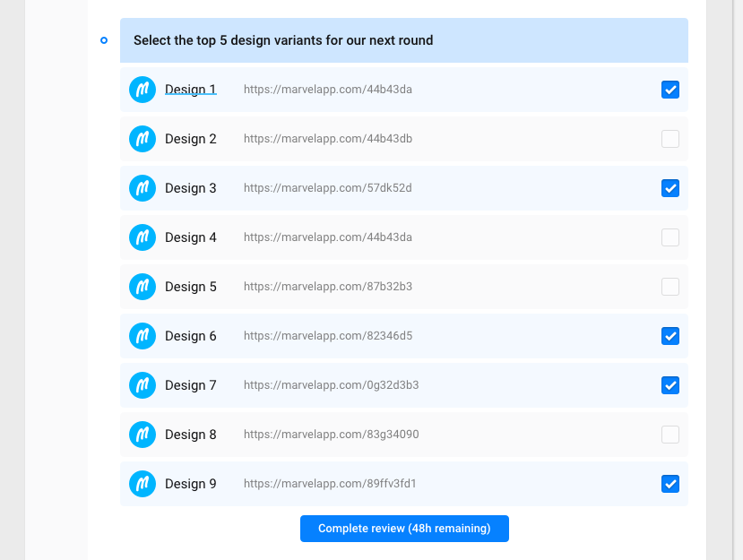Uncheck the Design 1 checkbox
This screenshot has width=743, height=560.
[x=670, y=90]
